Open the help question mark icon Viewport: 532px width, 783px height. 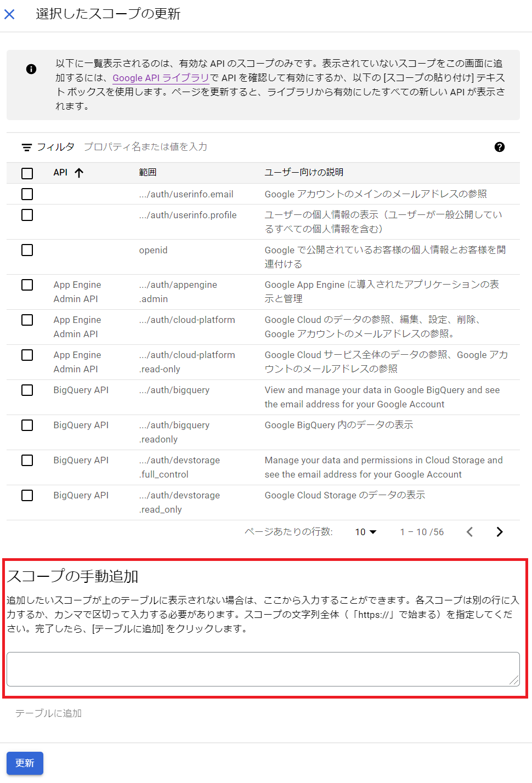point(499,147)
